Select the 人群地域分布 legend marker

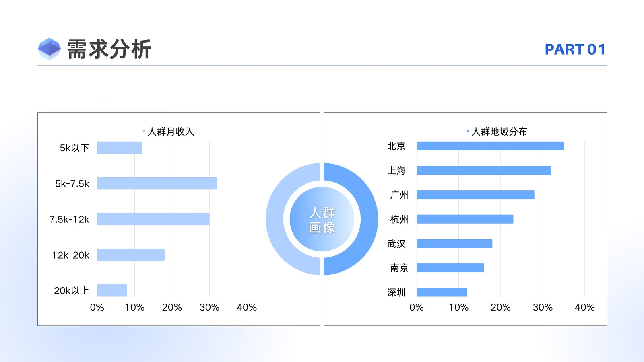pyautogui.click(x=468, y=132)
